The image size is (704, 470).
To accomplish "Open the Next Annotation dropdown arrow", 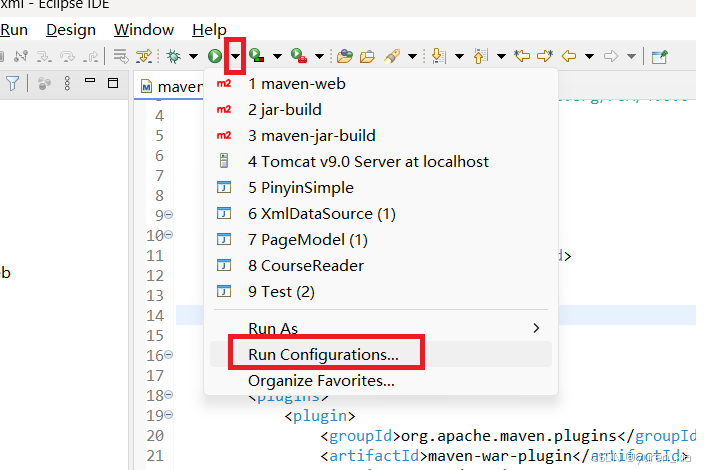I will 459,57.
